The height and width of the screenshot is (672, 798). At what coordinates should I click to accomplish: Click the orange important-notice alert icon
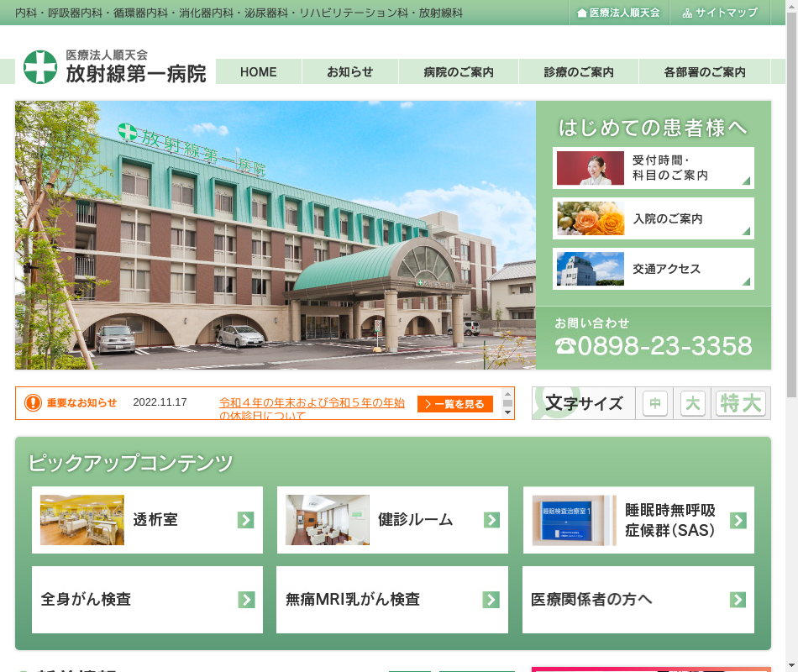[x=33, y=403]
